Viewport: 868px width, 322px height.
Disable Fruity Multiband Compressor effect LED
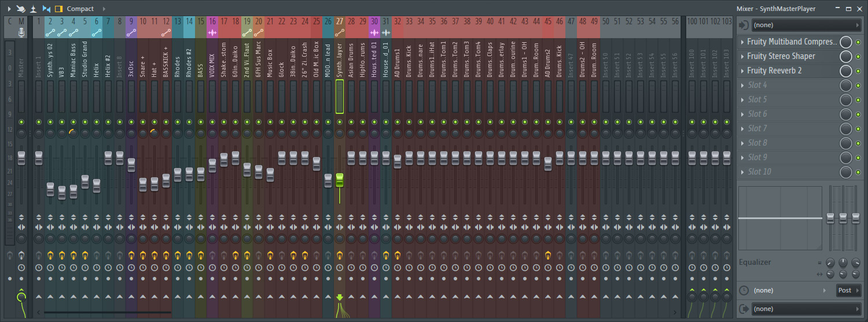[859, 42]
